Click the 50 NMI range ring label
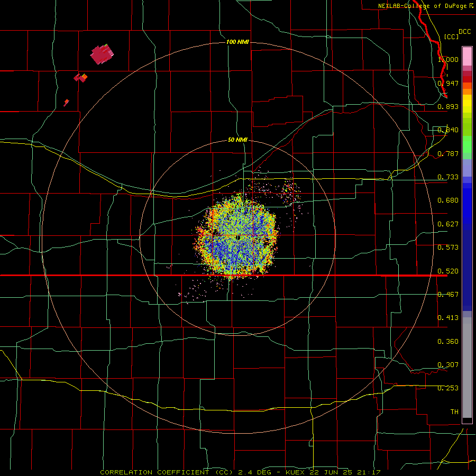The image size is (476, 476). [x=237, y=140]
